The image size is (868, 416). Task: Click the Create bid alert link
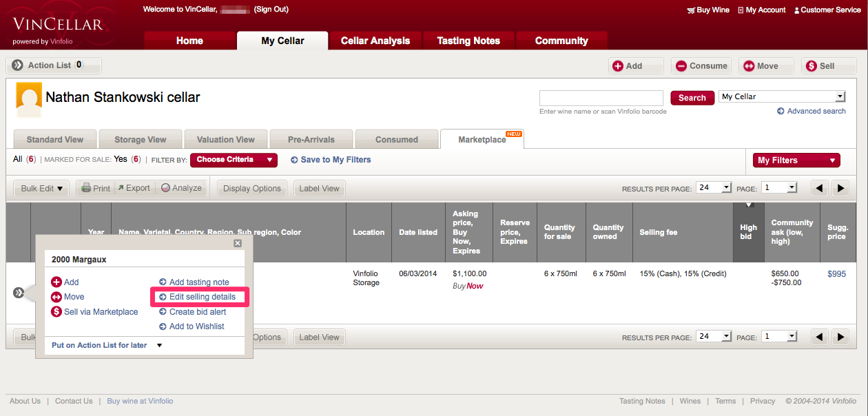192,312
